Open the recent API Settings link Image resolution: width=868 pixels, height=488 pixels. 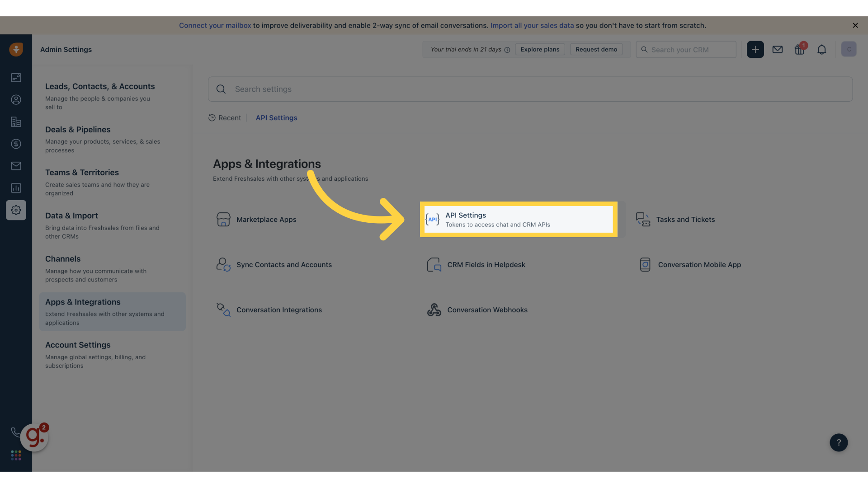[x=276, y=118]
